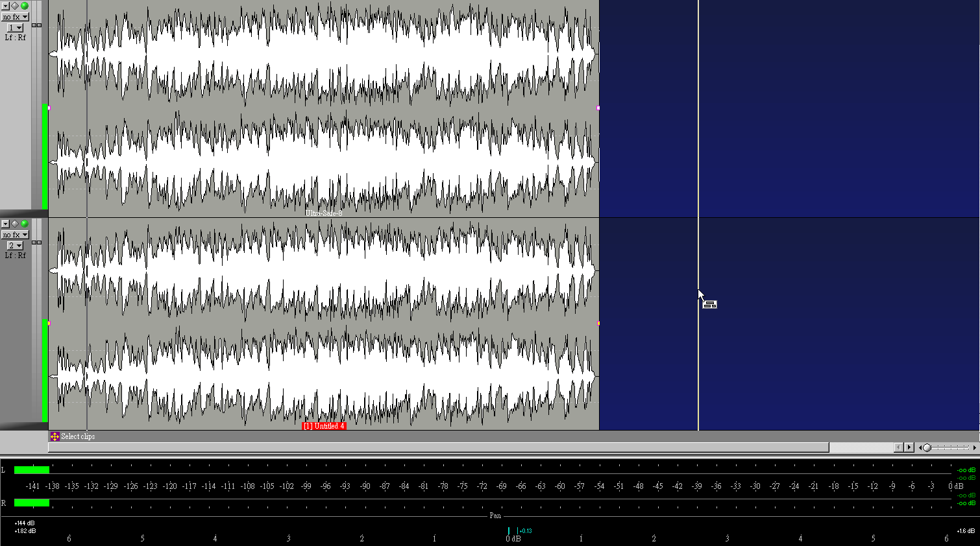Open the 'no fx' dropdown on track 2
This screenshot has width=980, height=546.
(15, 235)
